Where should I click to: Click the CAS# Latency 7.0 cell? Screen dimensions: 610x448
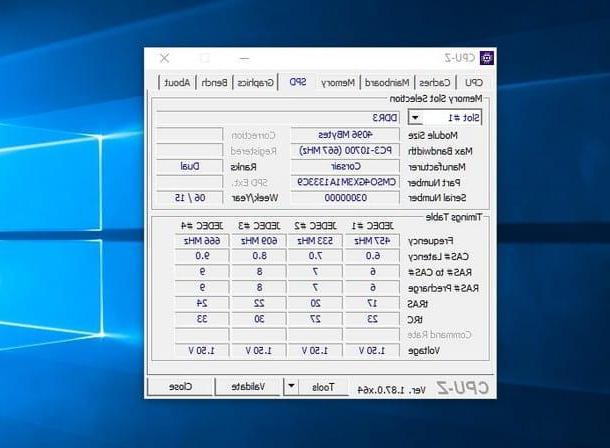pos(315,256)
